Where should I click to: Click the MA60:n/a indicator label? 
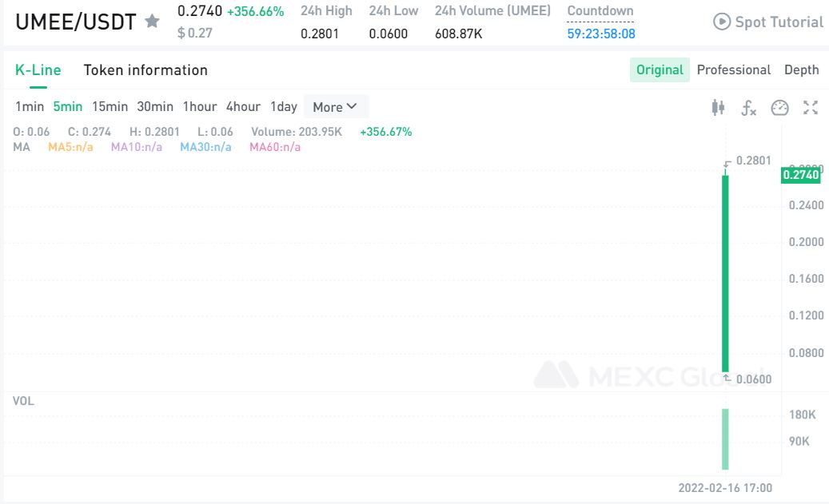coord(275,147)
